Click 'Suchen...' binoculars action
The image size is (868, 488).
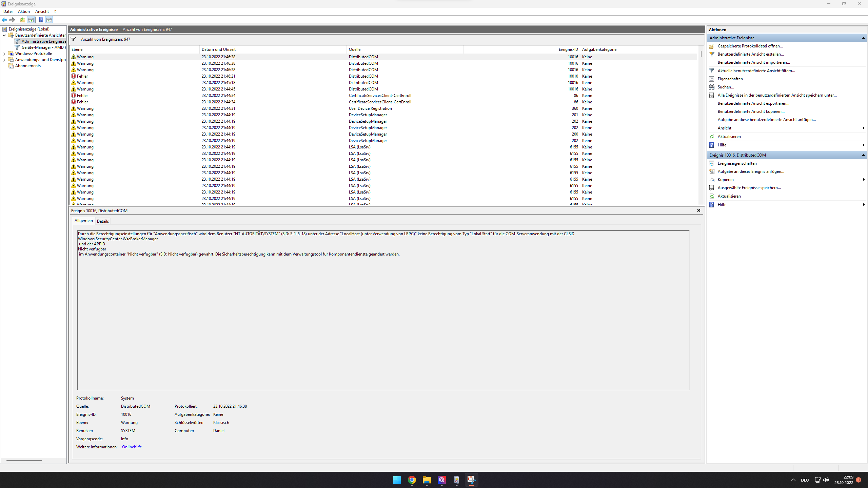tap(726, 87)
